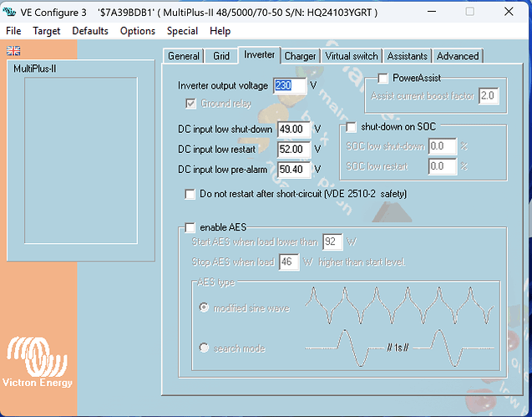Click the Inverter output voltage field

point(290,85)
